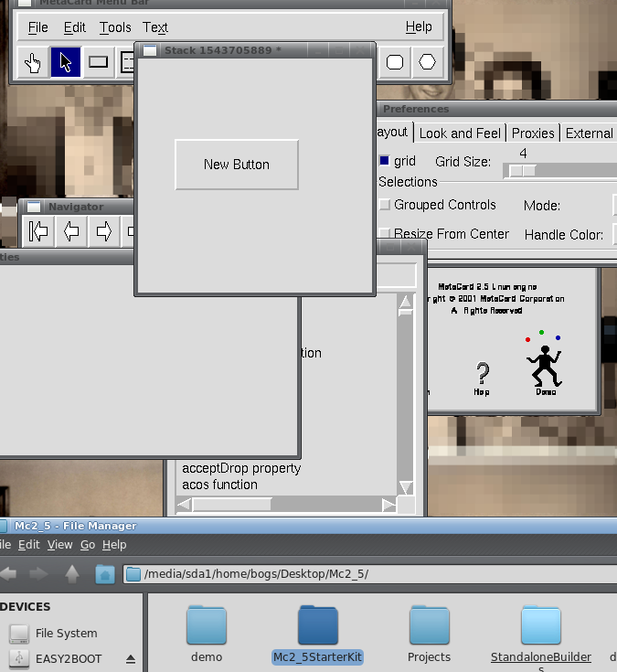Click the question mark Help icon

click(x=482, y=374)
